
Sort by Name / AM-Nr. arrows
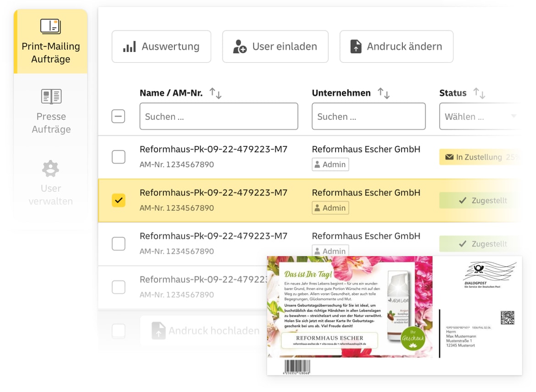coord(215,93)
